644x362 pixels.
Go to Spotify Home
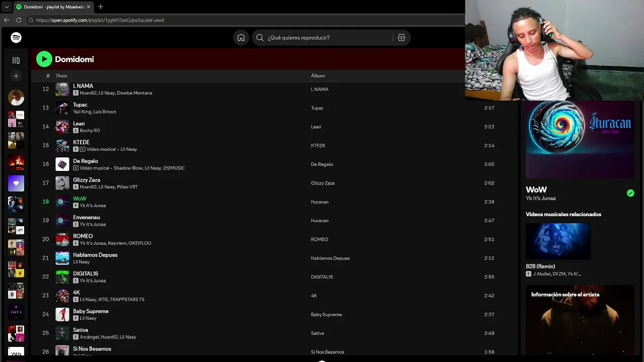click(x=241, y=38)
